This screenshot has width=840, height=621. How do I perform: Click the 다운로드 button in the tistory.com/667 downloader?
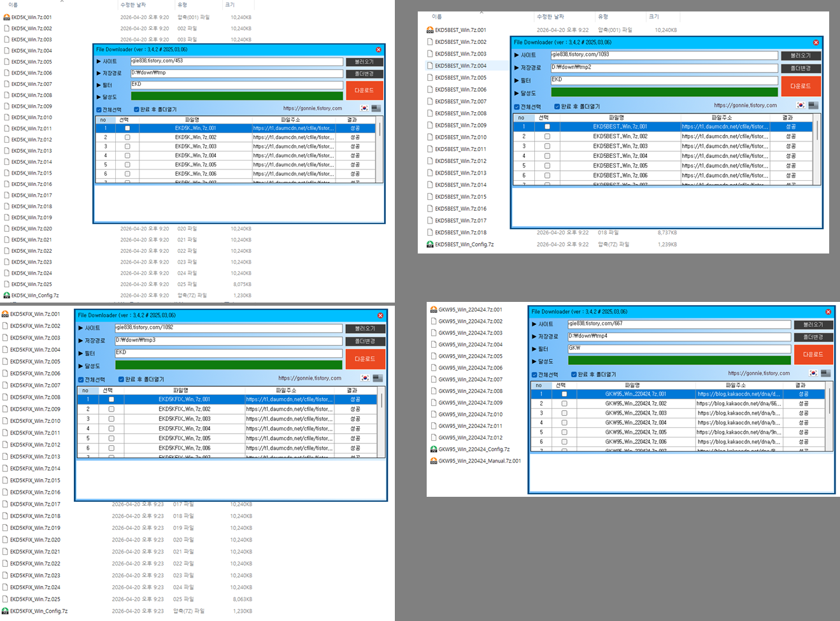coord(813,354)
